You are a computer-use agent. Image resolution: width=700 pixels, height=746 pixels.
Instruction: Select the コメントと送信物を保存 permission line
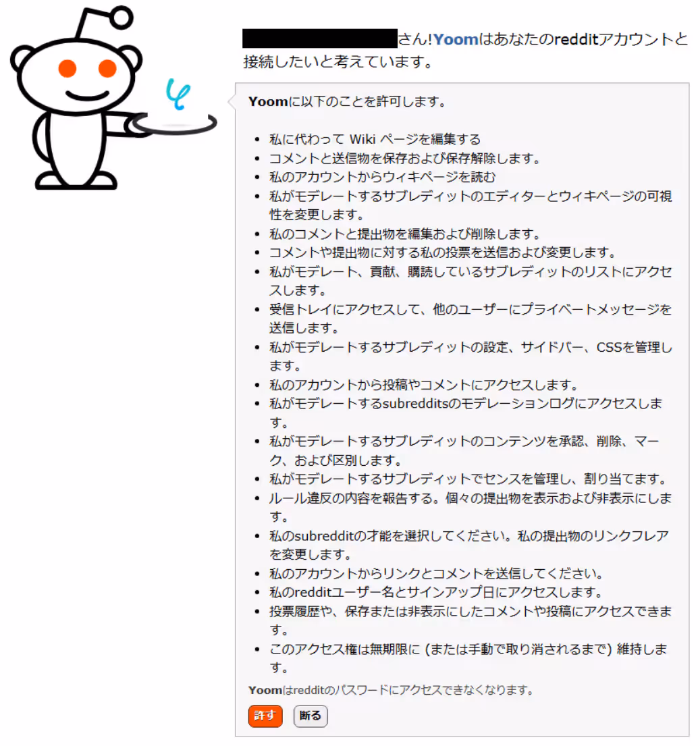(x=405, y=158)
